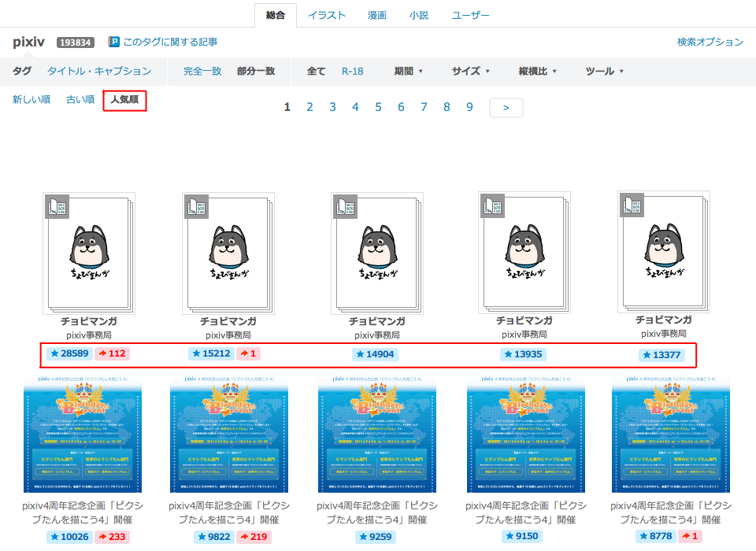This screenshot has width=756, height=551.
Task: Select 完全一致 exact match option
Action: [x=202, y=71]
